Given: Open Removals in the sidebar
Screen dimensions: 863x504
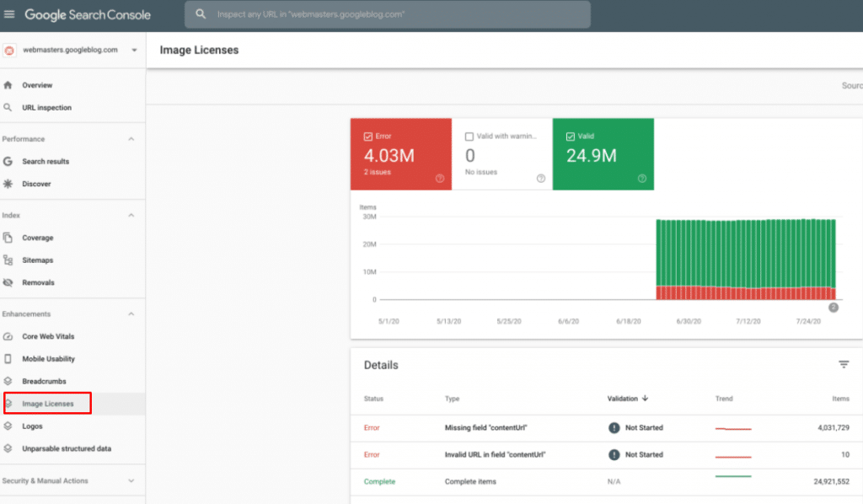Looking at the screenshot, I should point(38,282).
